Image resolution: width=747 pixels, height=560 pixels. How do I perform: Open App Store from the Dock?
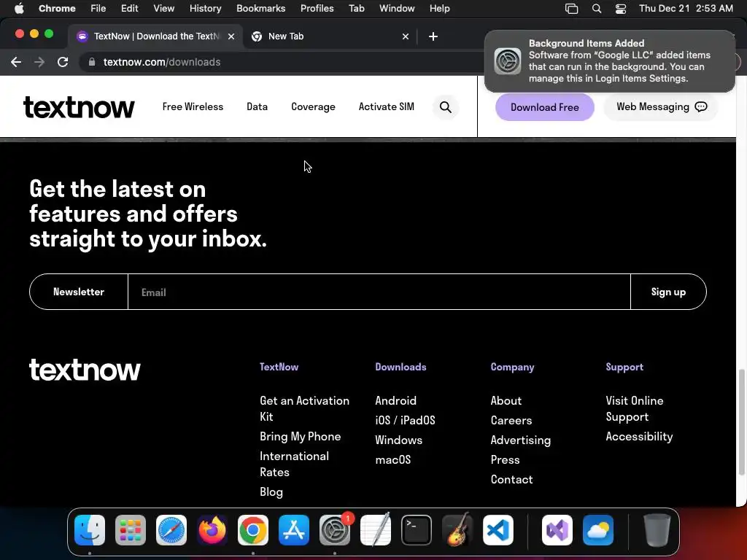coord(294,530)
